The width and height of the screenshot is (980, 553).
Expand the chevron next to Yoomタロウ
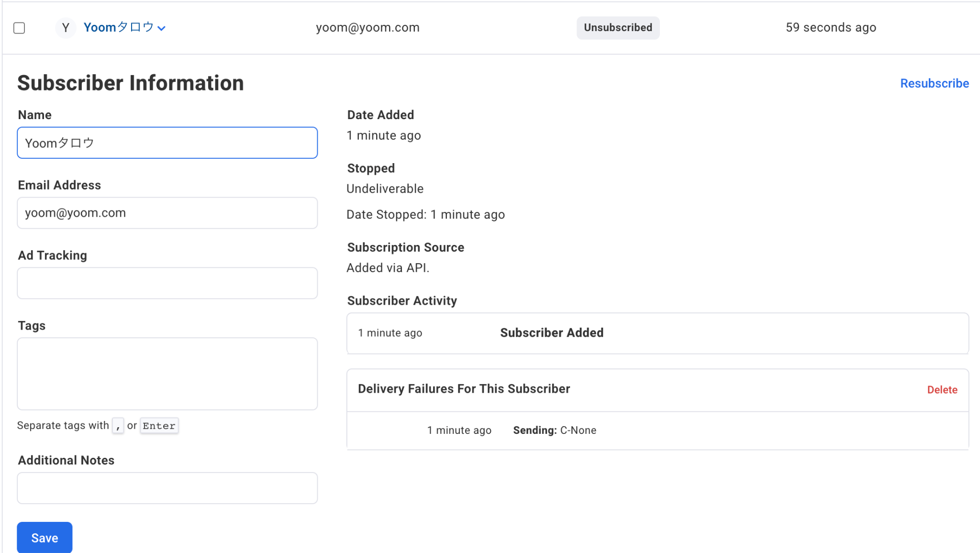click(x=162, y=28)
